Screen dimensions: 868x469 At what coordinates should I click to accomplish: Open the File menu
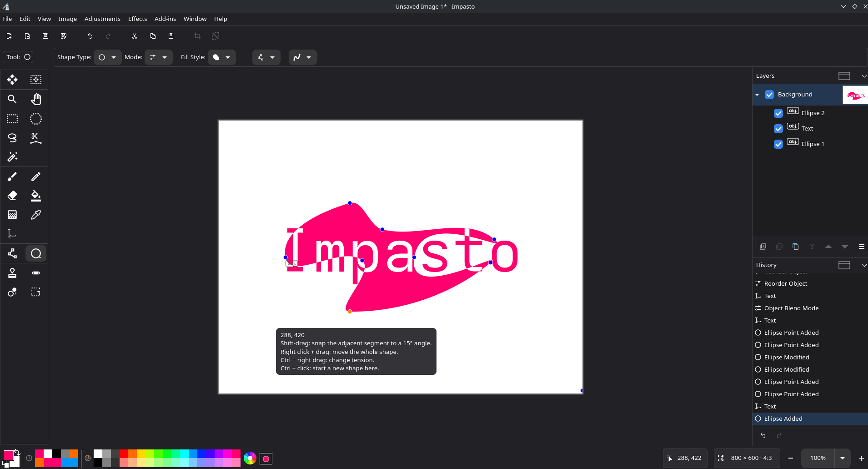7,19
